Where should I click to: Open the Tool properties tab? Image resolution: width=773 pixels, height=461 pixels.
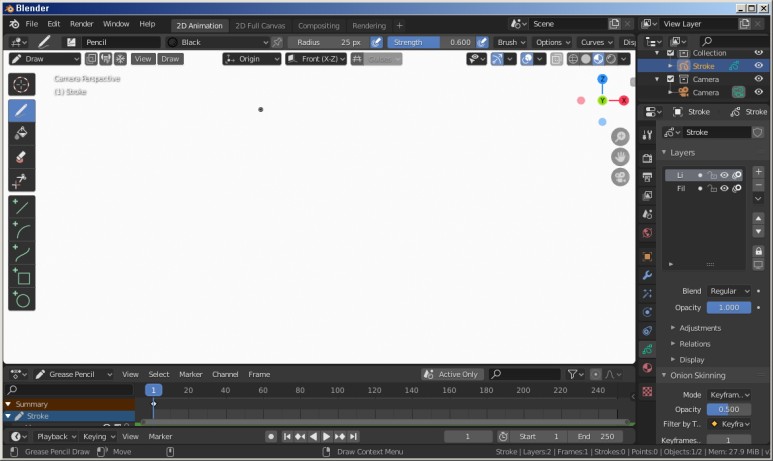tap(647, 135)
